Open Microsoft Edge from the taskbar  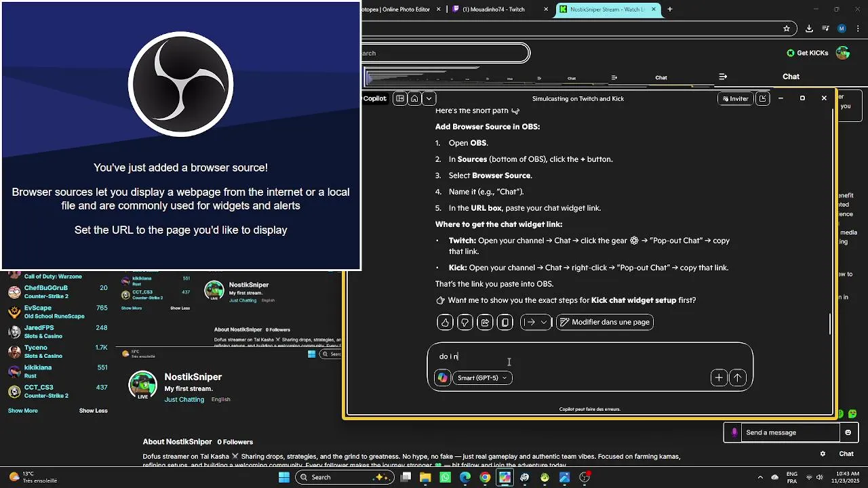click(465, 477)
